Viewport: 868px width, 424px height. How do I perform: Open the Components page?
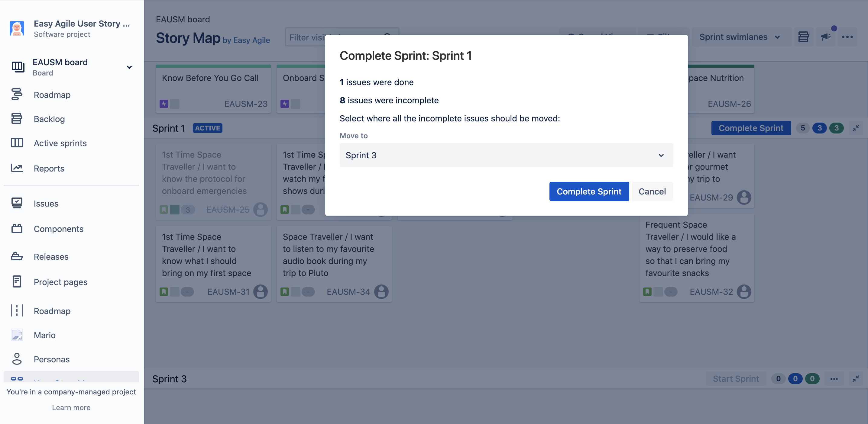[x=58, y=229]
